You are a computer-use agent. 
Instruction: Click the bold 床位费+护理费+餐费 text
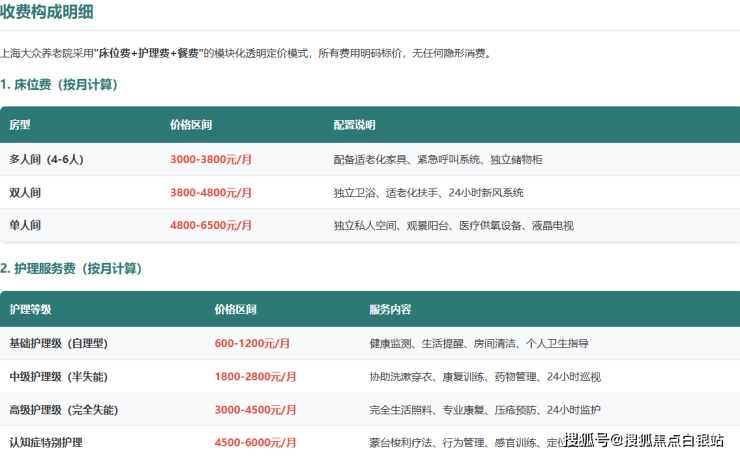tap(149, 53)
